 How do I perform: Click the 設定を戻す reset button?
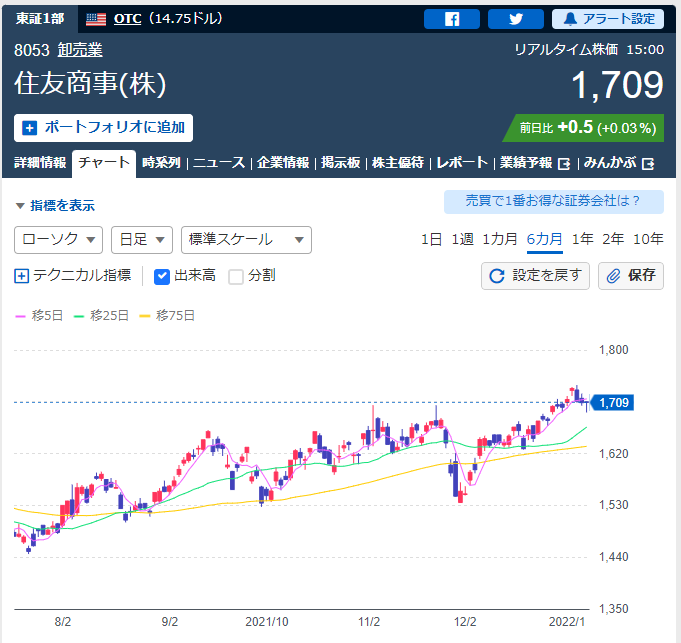click(535, 276)
